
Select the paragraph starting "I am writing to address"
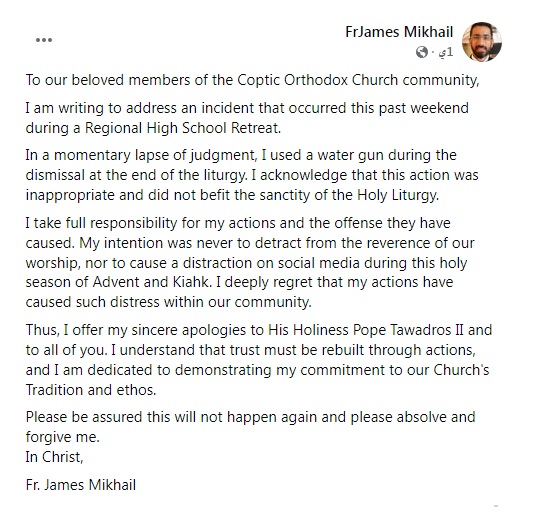coord(247,118)
